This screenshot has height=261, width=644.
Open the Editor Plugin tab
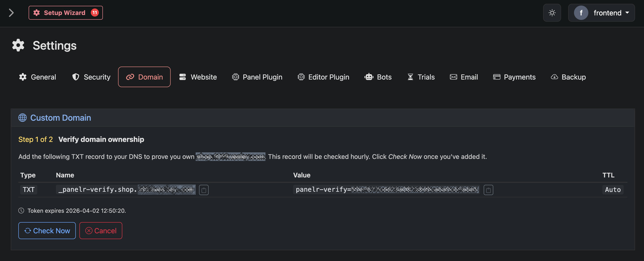point(323,77)
